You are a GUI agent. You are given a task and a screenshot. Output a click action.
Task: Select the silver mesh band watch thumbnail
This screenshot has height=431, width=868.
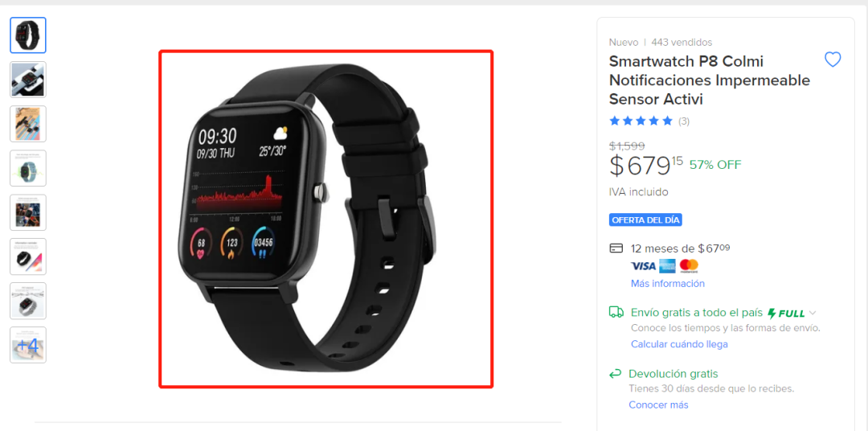click(x=28, y=301)
